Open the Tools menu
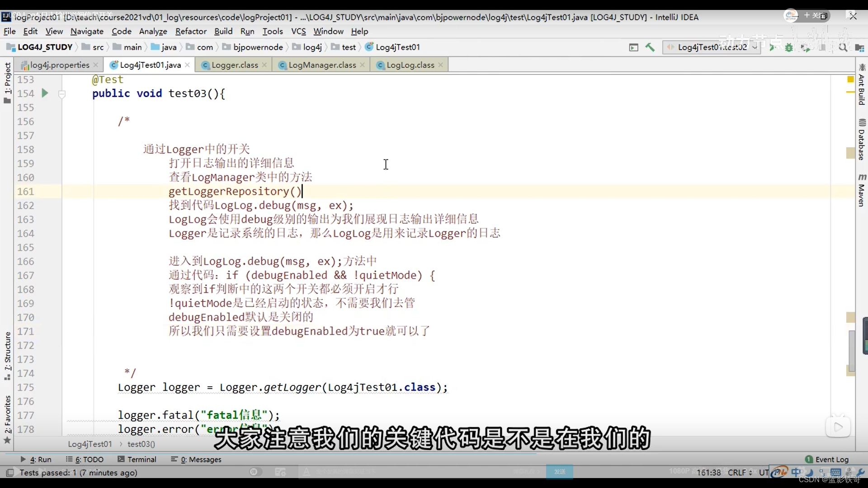 (x=273, y=31)
